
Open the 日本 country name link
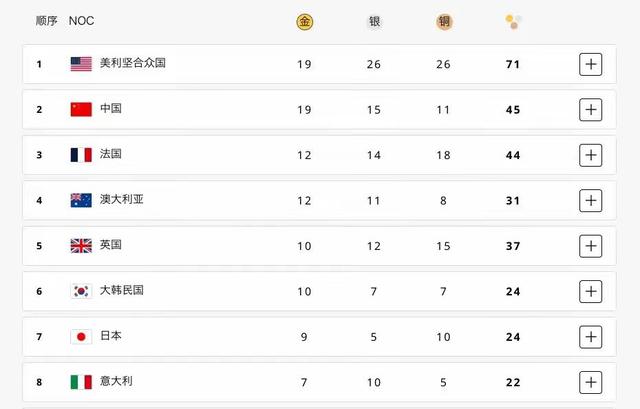tap(111, 336)
